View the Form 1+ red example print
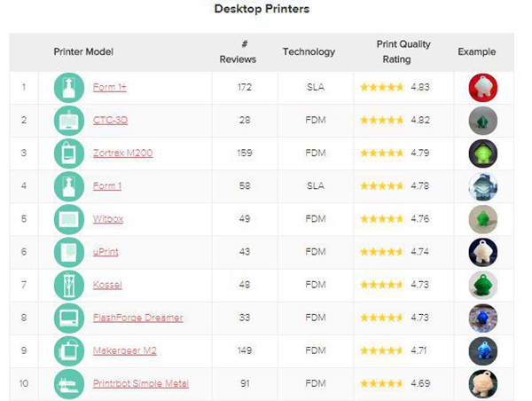Viewport: 532px width, 401px height. tap(482, 88)
